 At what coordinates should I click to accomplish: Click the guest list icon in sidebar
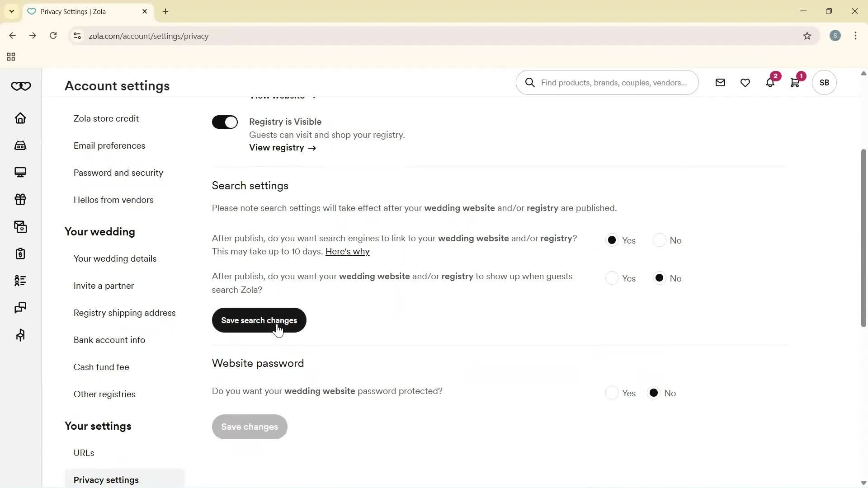pos(20,281)
